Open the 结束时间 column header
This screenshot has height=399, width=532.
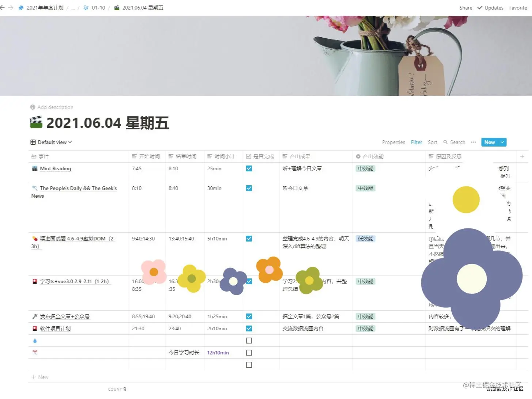pos(185,156)
